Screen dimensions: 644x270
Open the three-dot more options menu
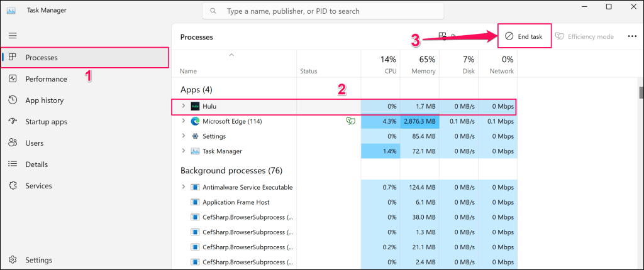[632, 36]
